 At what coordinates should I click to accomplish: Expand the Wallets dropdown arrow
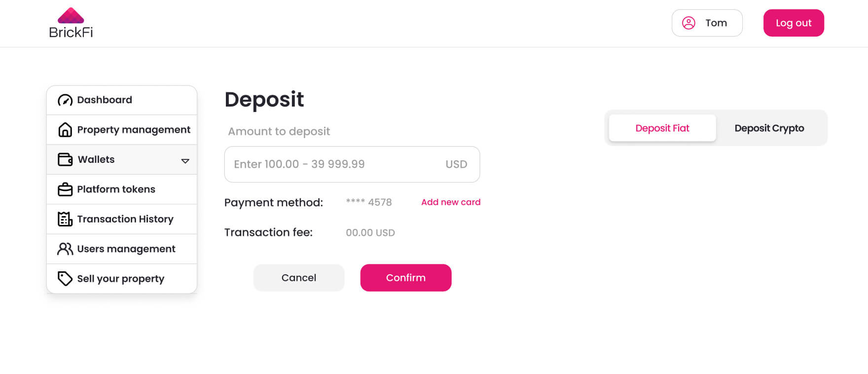pos(185,161)
